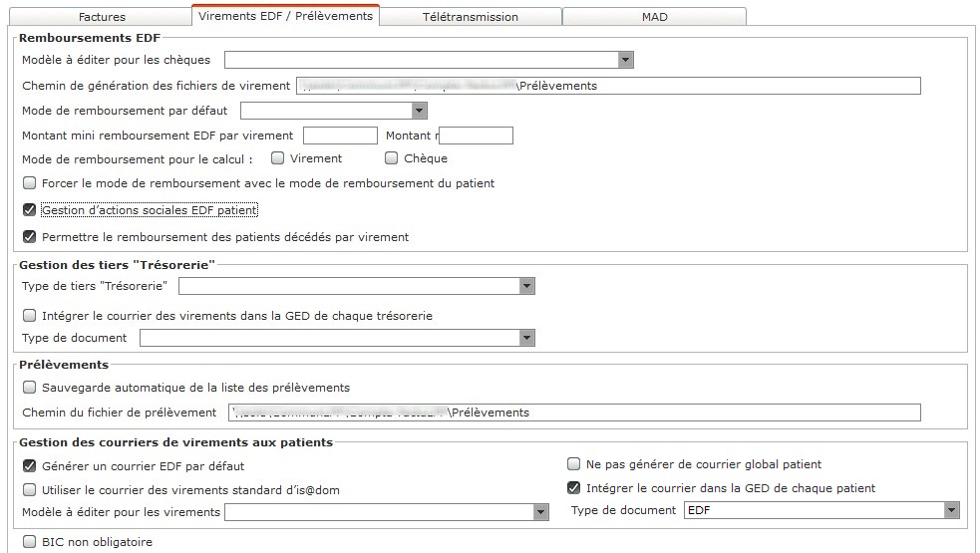Image resolution: width=980 pixels, height=553 pixels.
Task: Check the Chèque calculation mode checkbox
Action: [391, 158]
